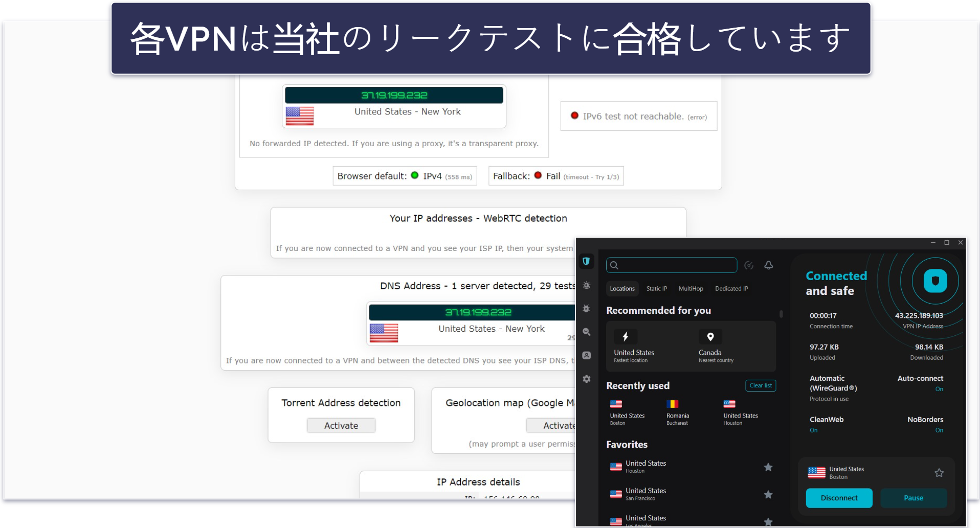Select recently used United States Boston flag

tap(616, 404)
